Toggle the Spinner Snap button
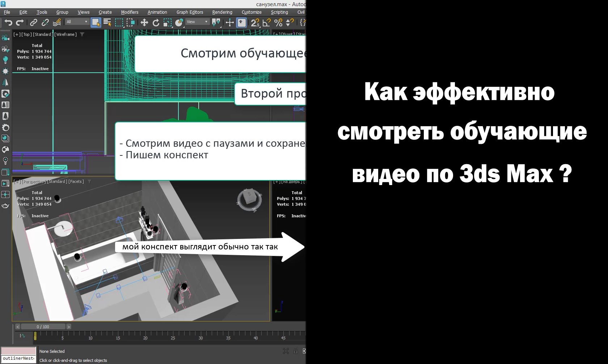The width and height of the screenshot is (608, 364). pos(290,23)
